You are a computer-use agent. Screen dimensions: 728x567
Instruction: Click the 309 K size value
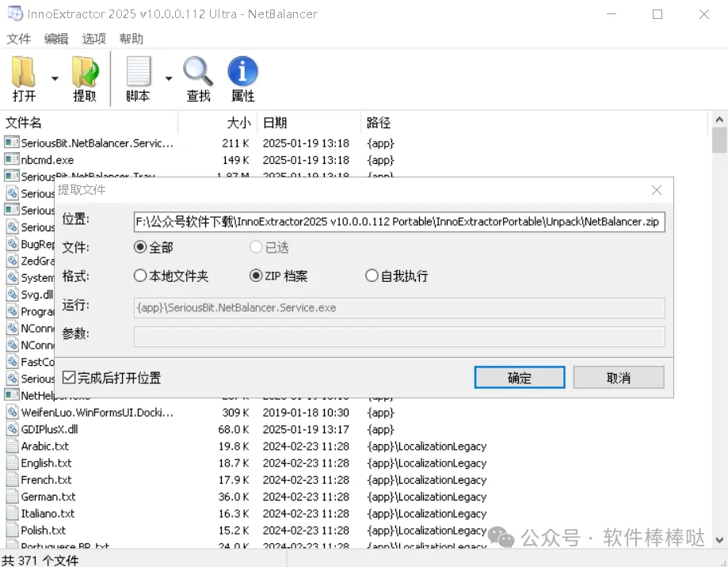point(235,413)
